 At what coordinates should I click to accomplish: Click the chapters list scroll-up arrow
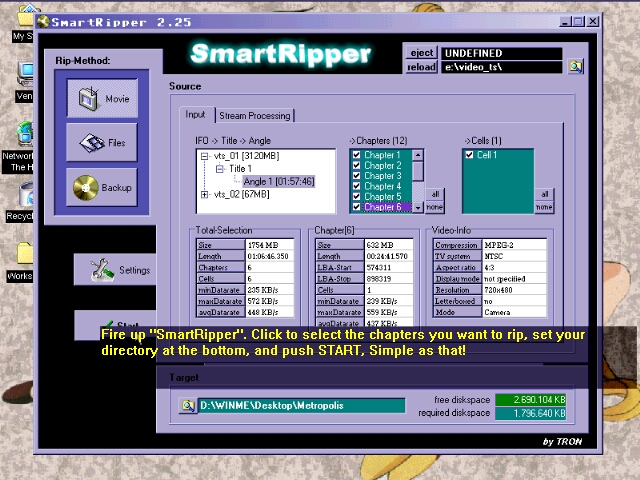tap(418, 155)
